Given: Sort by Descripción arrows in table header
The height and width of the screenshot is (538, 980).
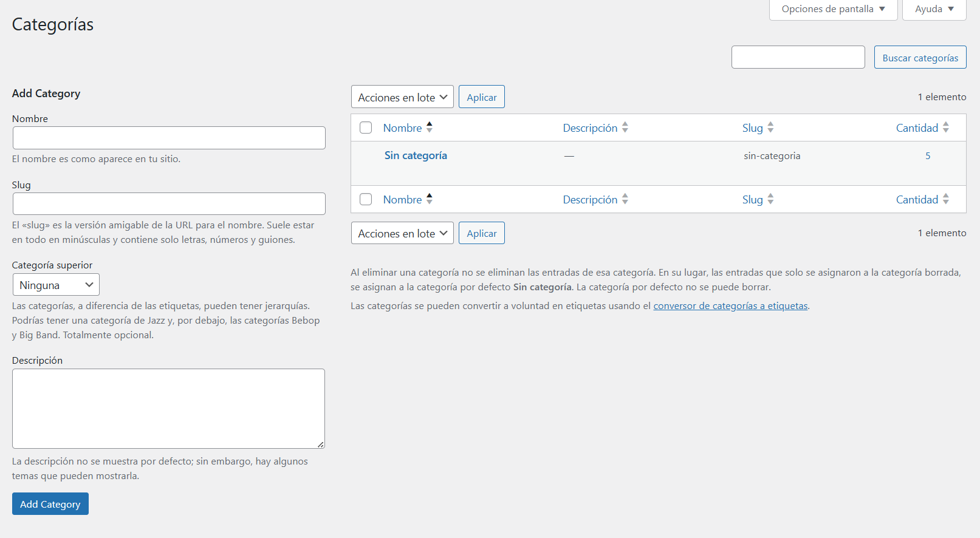Looking at the screenshot, I should [625, 128].
